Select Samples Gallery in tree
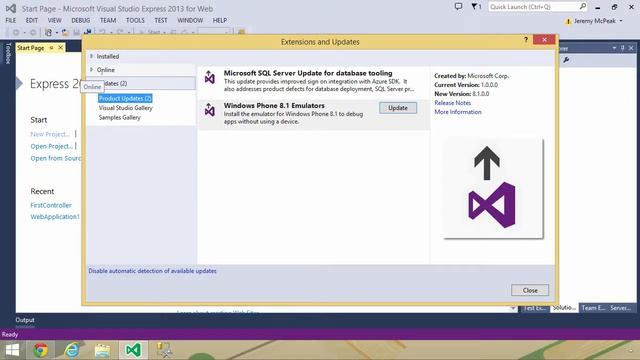This screenshot has height=360, width=640. [x=120, y=117]
